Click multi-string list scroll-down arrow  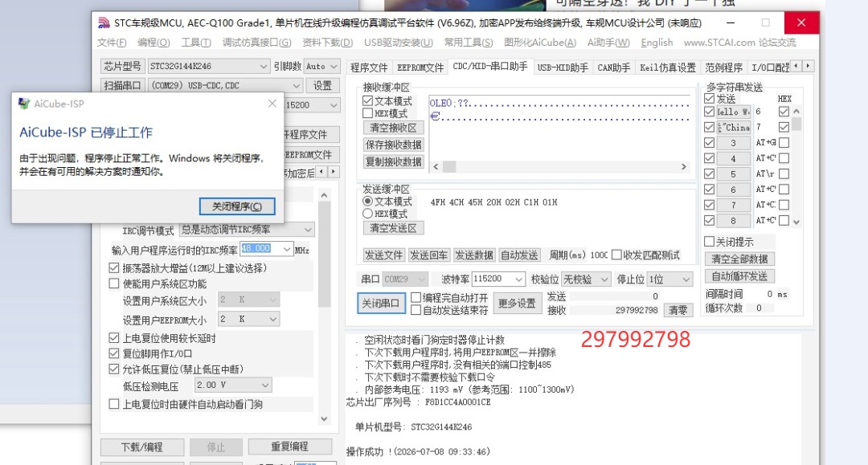[796, 222]
